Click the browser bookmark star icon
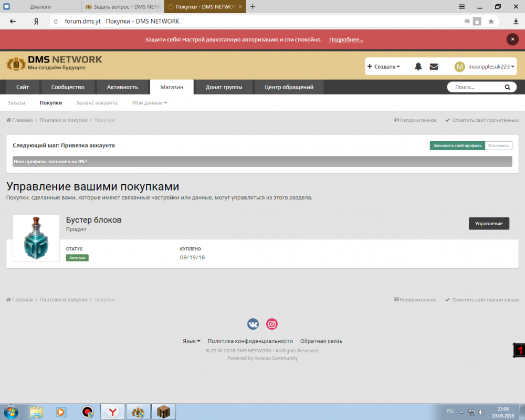Image resolution: width=525 pixels, height=420 pixels. pos(491,22)
